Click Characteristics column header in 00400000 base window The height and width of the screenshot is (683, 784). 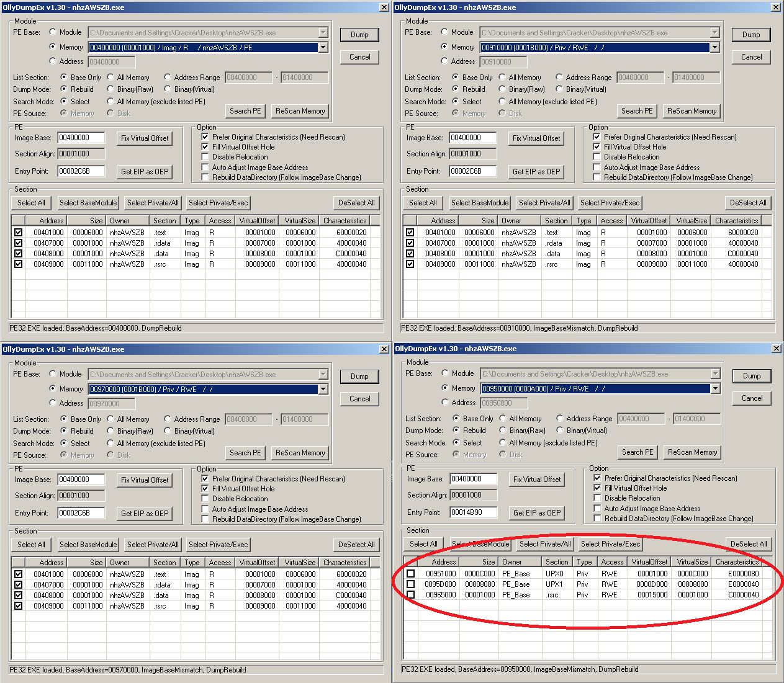coord(345,221)
